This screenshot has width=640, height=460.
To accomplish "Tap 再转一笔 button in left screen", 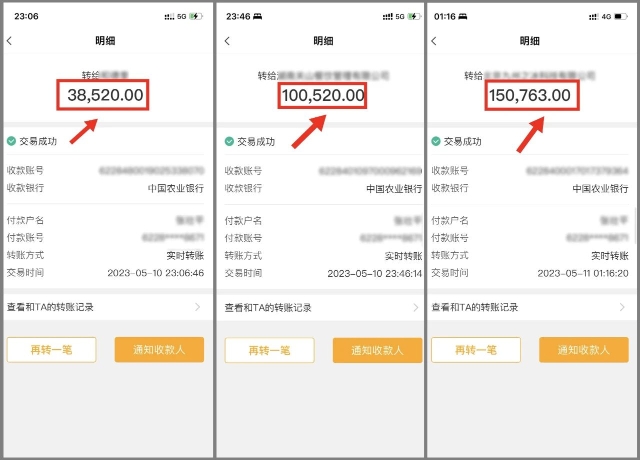I will pyautogui.click(x=51, y=350).
